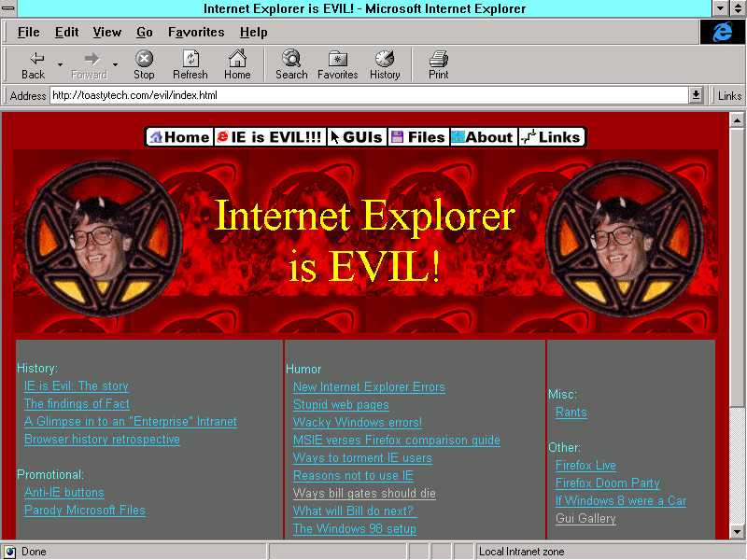Image resolution: width=747 pixels, height=560 pixels.
Task: Reload the page with Refresh button
Action: [190, 64]
